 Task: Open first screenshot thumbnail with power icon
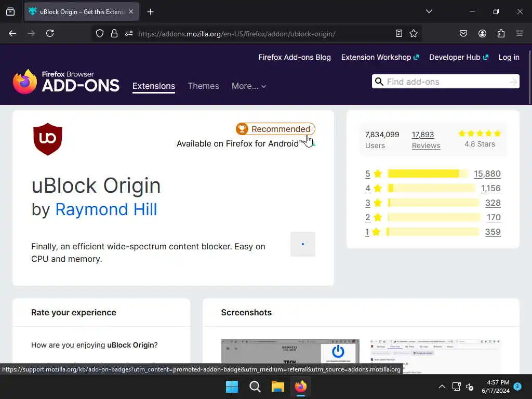(290, 351)
